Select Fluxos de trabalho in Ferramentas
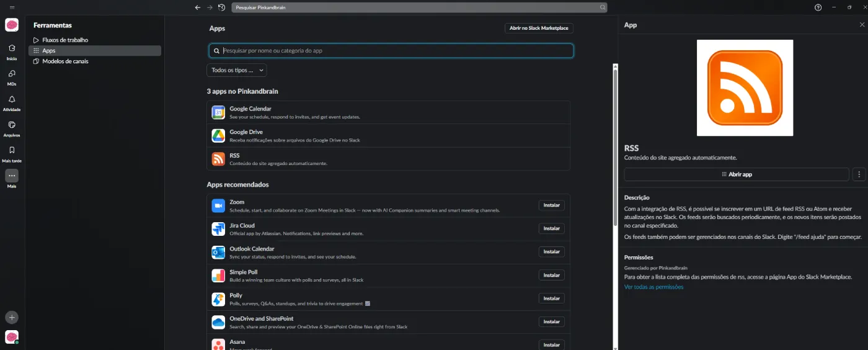Screen dimensions: 868x350 pyautogui.click(x=64, y=40)
